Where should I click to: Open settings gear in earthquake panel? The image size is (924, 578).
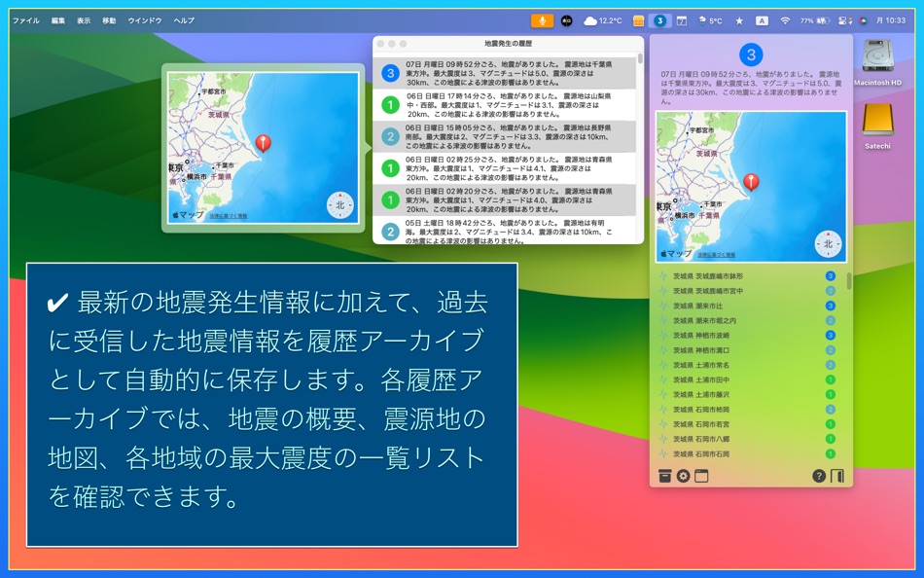tap(683, 476)
